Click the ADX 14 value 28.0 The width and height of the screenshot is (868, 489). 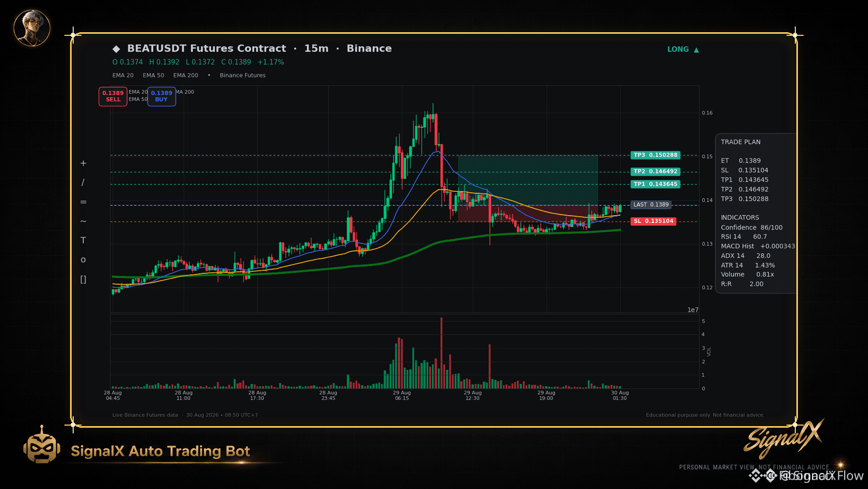763,256
